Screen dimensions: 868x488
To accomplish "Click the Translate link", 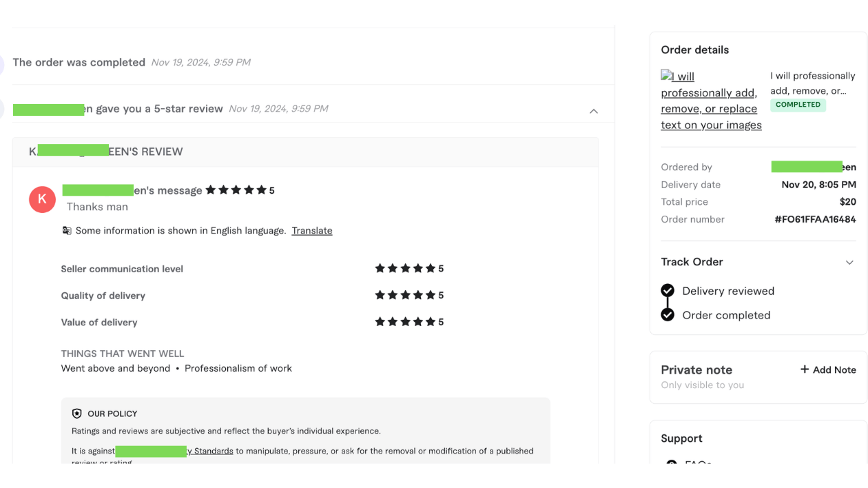I will tap(311, 231).
